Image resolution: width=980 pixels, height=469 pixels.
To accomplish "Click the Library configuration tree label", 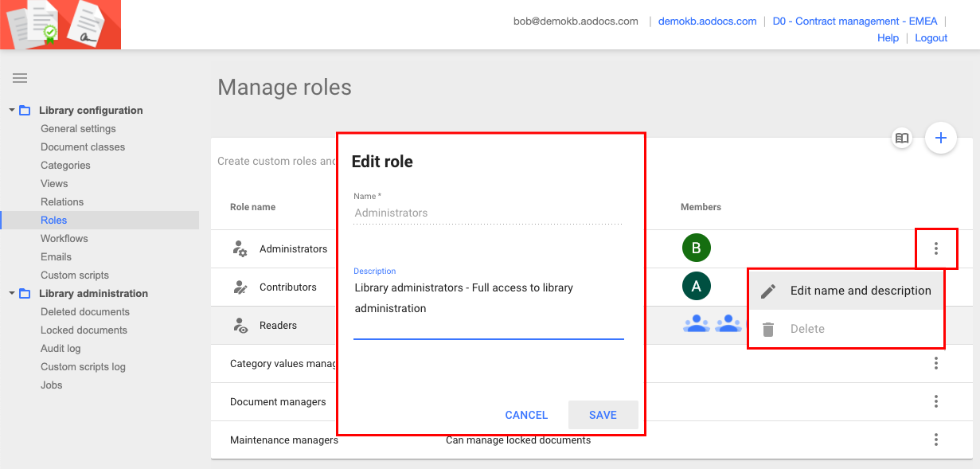I will coord(91,111).
